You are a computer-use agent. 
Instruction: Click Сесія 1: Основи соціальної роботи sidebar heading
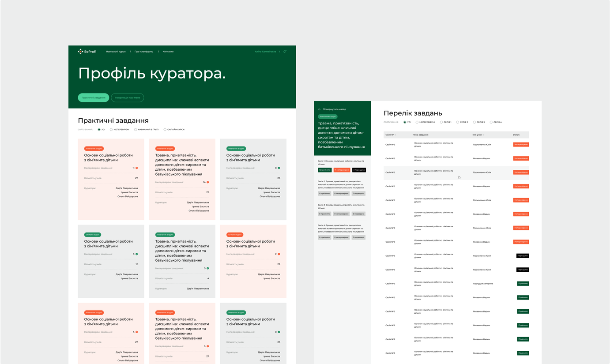[x=341, y=163]
